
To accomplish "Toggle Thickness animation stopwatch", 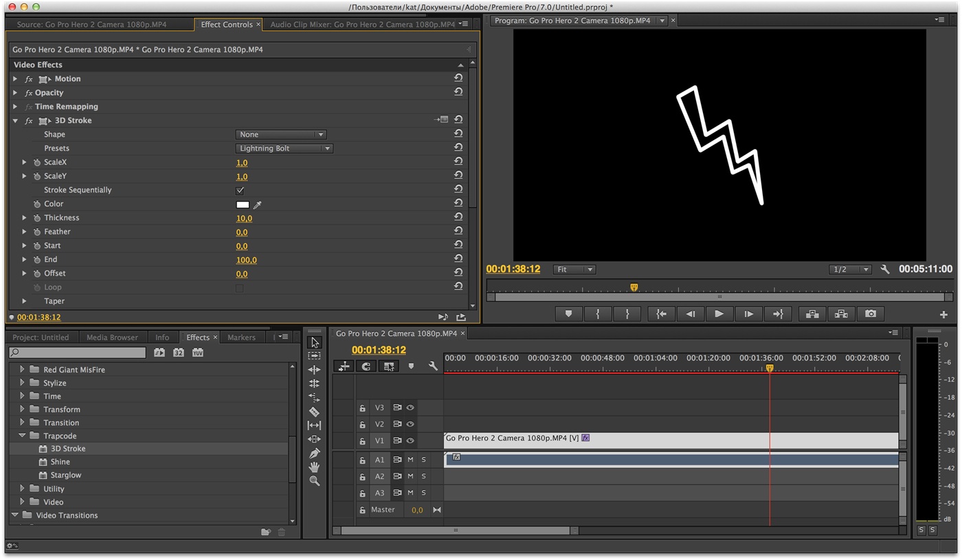I will coord(37,218).
